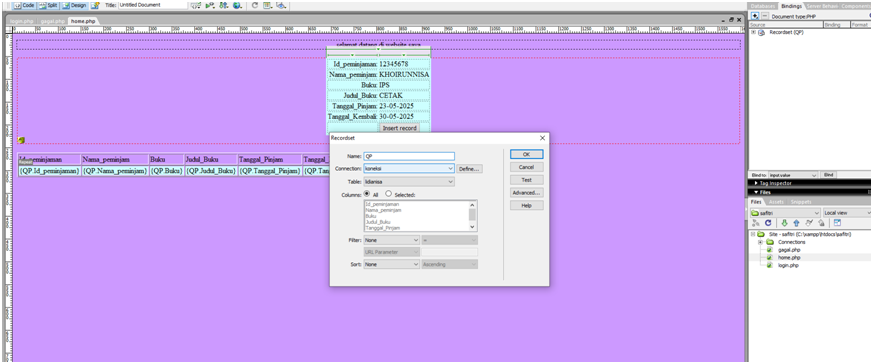This screenshot has height=364, width=873.
Task: Open the Visual Aids eye icon
Action: tap(281, 5)
